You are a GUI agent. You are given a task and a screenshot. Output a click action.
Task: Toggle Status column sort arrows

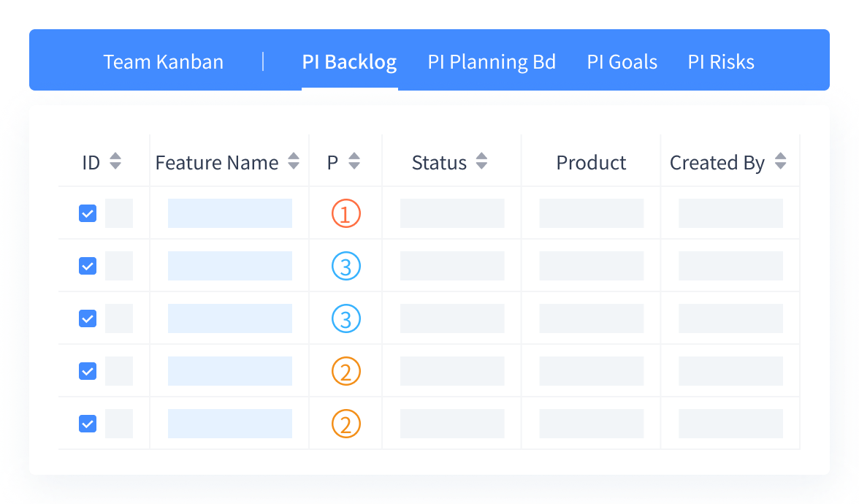point(481,161)
